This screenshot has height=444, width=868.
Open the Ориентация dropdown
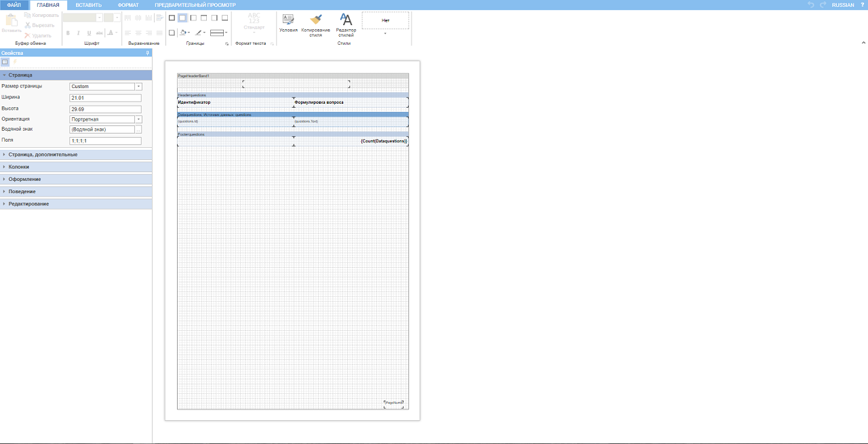tap(138, 119)
